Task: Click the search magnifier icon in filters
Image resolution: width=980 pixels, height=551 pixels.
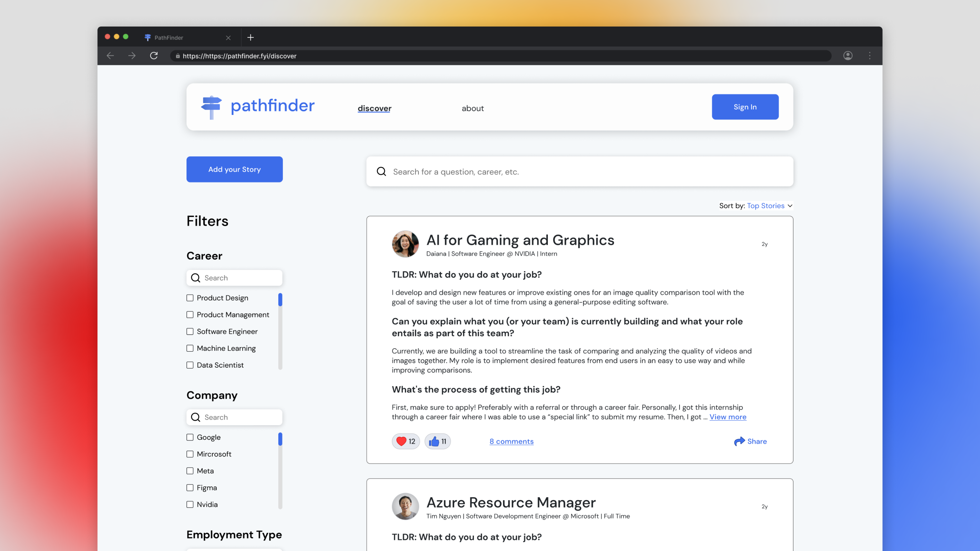Action: (x=196, y=277)
